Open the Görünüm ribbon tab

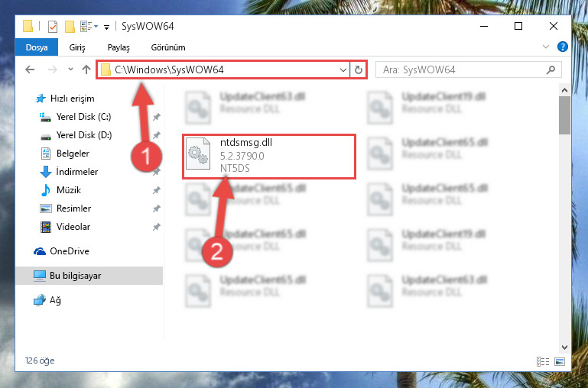(168, 47)
